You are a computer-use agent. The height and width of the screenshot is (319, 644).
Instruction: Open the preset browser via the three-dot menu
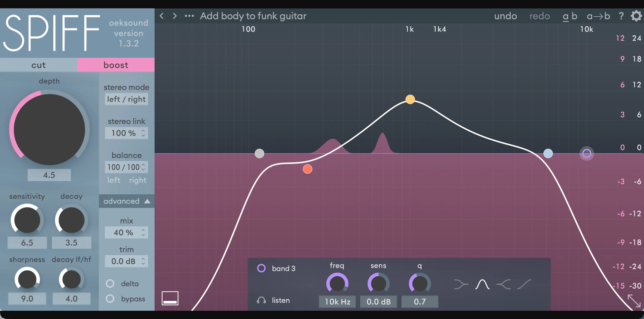click(x=189, y=16)
